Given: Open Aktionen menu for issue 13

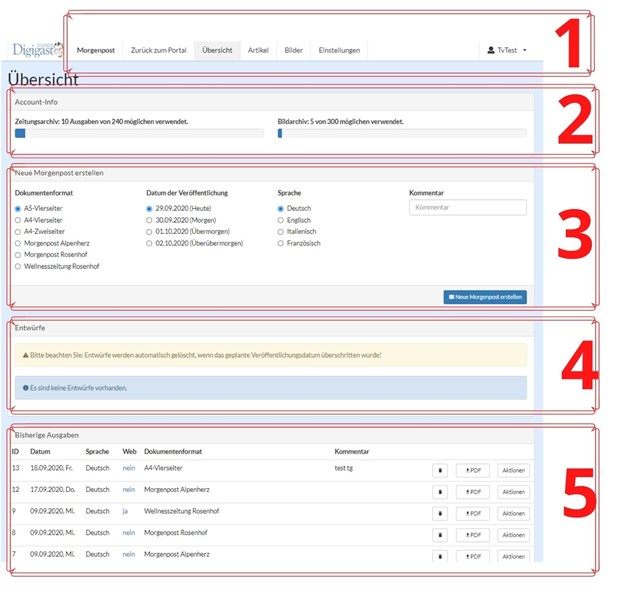Looking at the screenshot, I should point(513,470).
